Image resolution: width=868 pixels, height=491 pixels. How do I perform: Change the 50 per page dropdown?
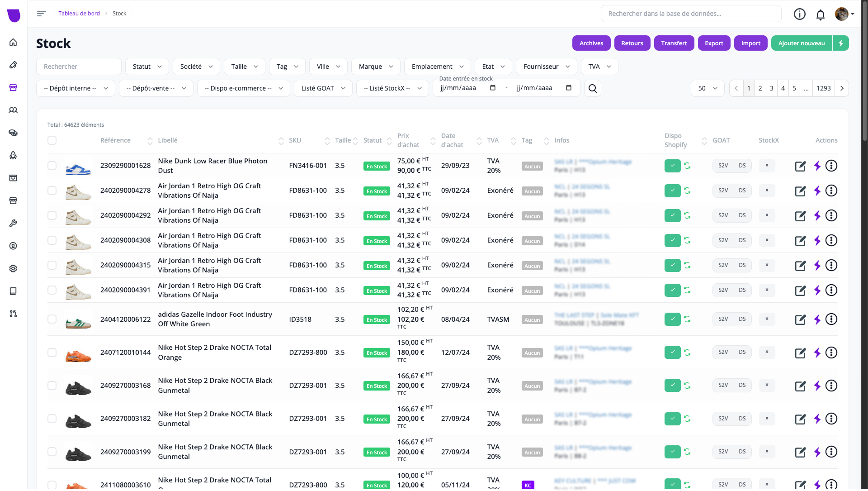coord(708,88)
